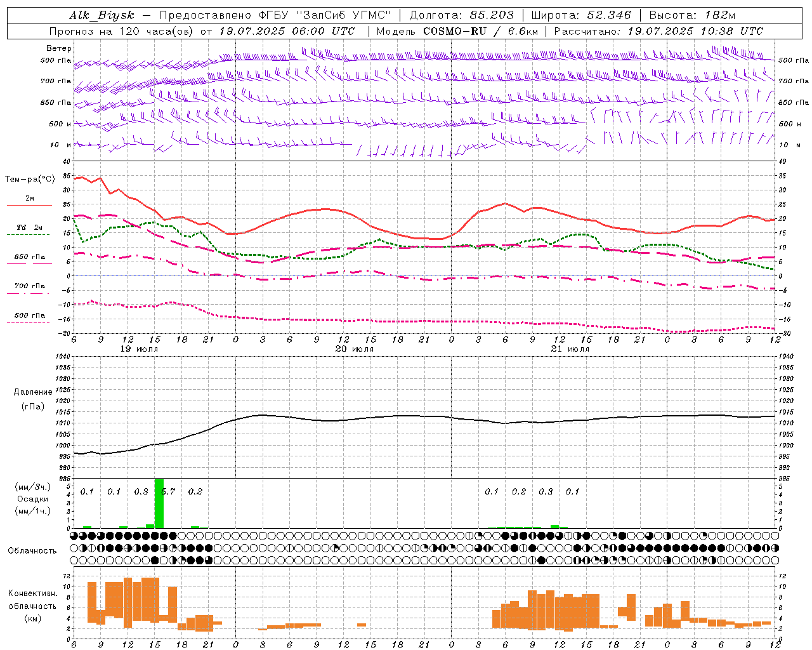812x650 pixels.
Task: Click the '(мм/1ч.)' precipitation unit label
Action: (33, 511)
